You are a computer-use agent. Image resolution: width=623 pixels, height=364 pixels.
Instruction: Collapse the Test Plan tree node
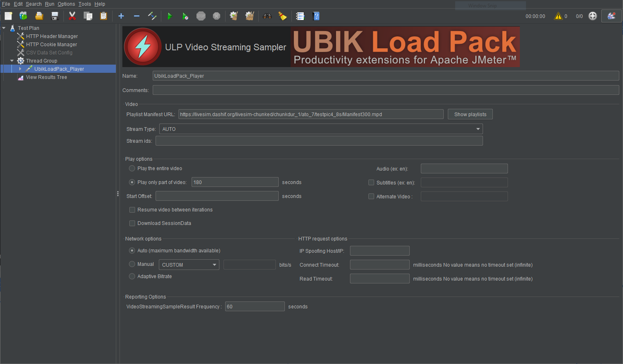pos(4,28)
